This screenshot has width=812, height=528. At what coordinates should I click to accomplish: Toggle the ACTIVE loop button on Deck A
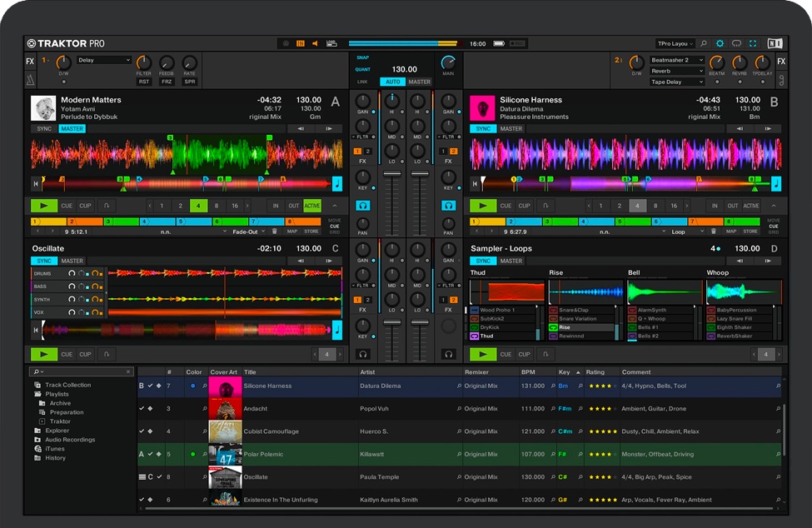tap(311, 206)
